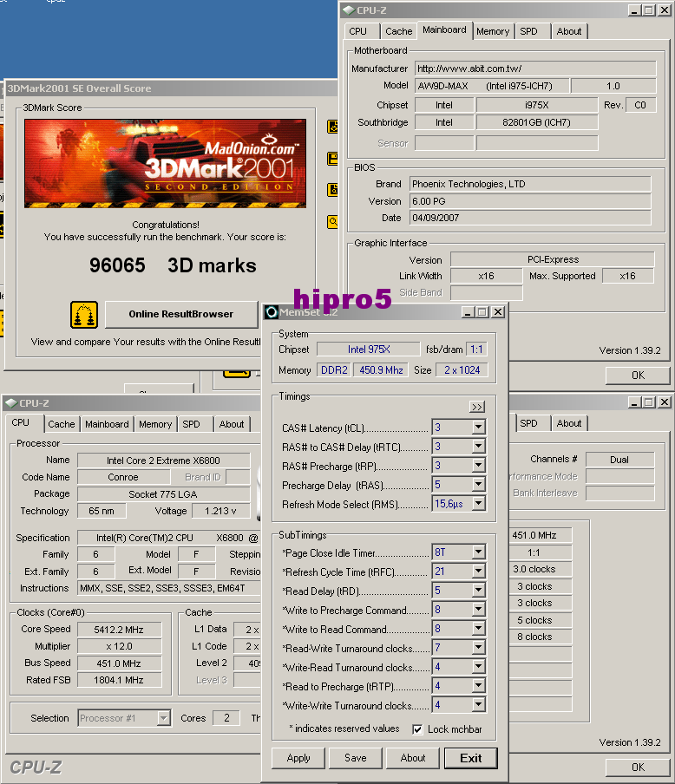Switch to Memory tab in top CPU-Z window
Image resolution: width=675 pixels, height=784 pixels.
tap(493, 31)
